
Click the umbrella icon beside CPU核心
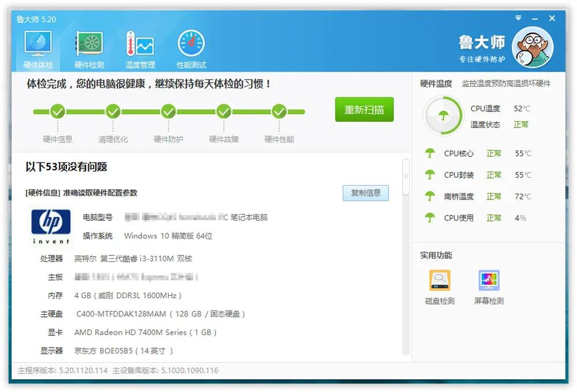430,153
